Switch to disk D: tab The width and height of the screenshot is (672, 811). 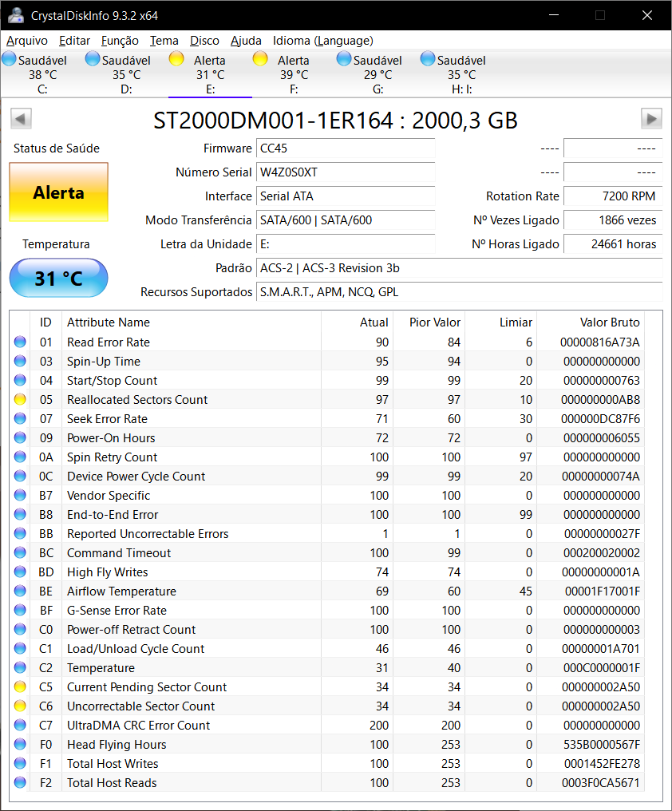coord(126,74)
